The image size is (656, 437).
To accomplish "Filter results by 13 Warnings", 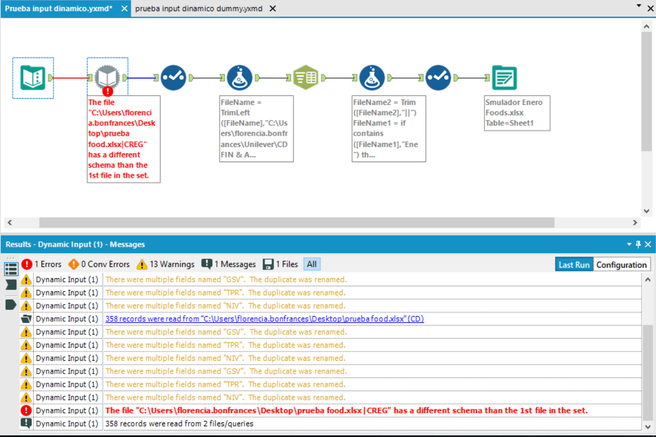I will (166, 264).
